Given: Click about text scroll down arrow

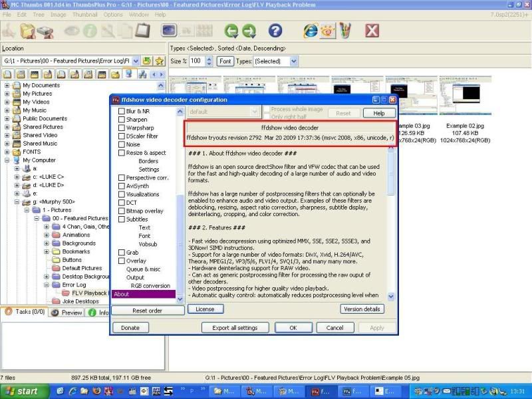Looking at the screenshot, I should tap(391, 297).
